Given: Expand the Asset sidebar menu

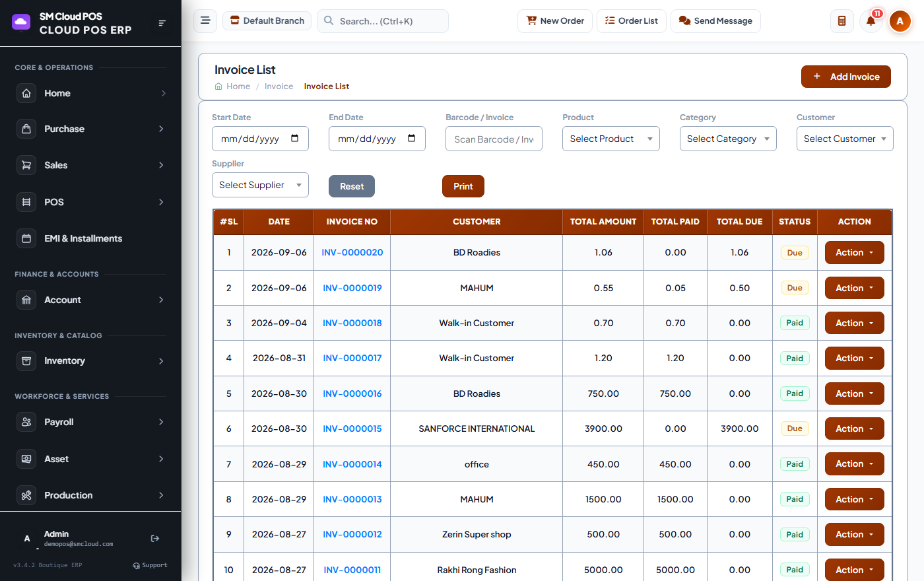Looking at the screenshot, I should click(x=90, y=459).
